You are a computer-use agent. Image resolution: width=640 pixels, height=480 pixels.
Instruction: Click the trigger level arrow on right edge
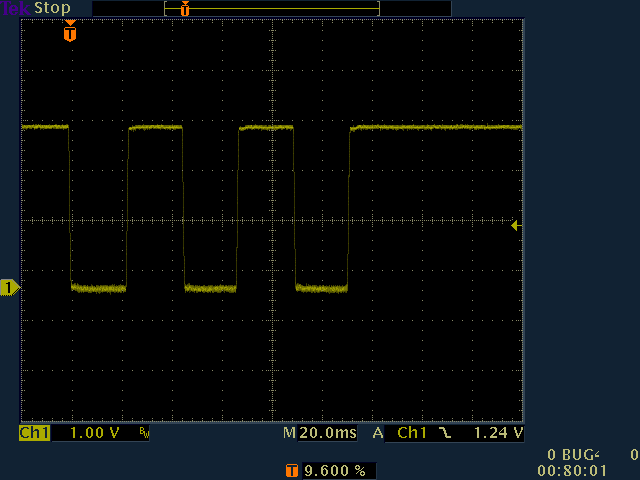[515, 226]
